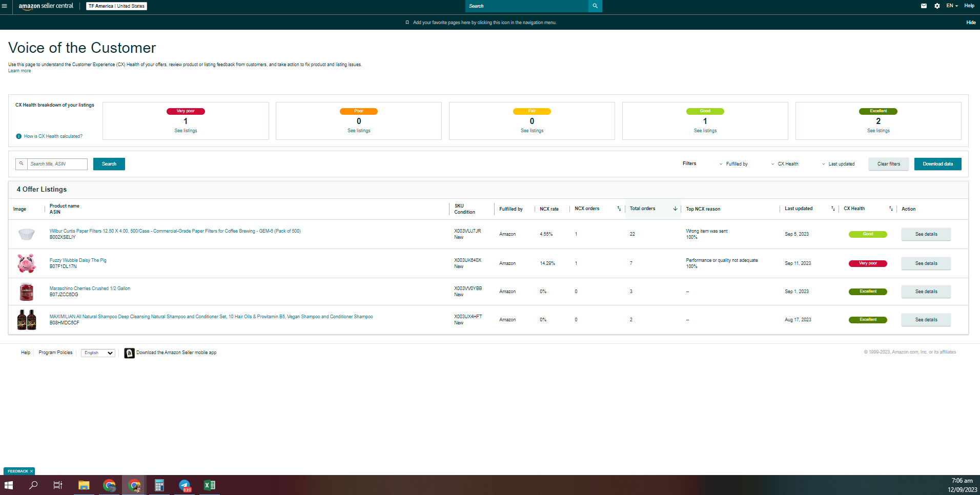Expand the CX Health filter dropdown
This screenshot has height=495, width=980.
(x=785, y=164)
